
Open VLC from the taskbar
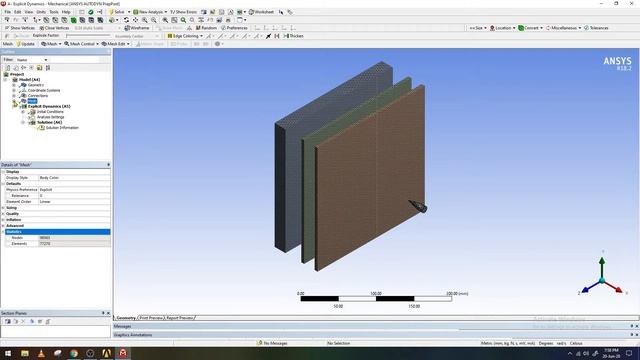coord(41,353)
